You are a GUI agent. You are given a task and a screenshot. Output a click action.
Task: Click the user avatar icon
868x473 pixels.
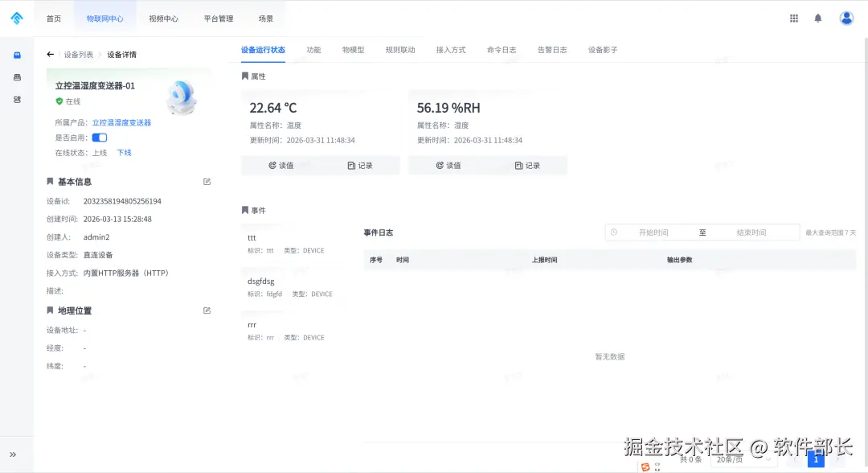[846, 17]
